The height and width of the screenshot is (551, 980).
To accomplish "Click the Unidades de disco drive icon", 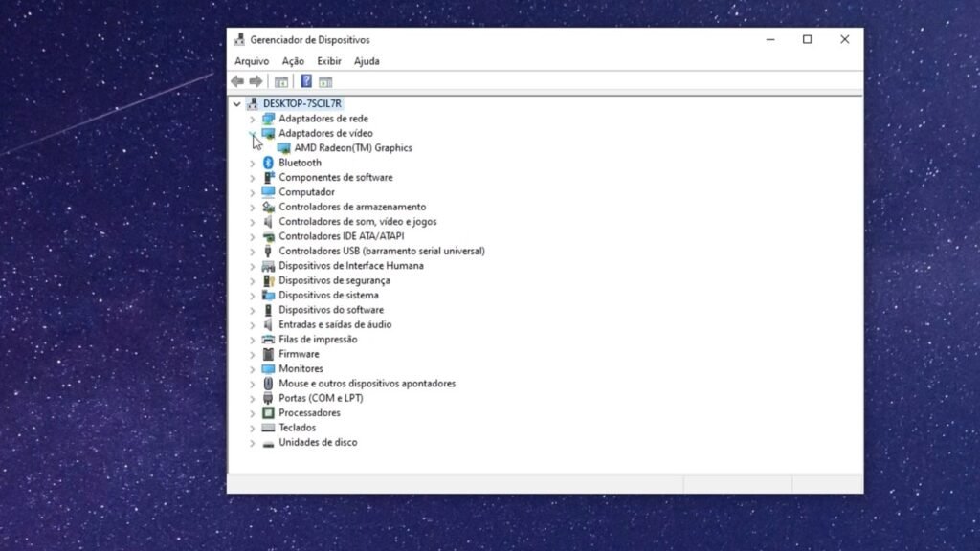I will point(268,443).
